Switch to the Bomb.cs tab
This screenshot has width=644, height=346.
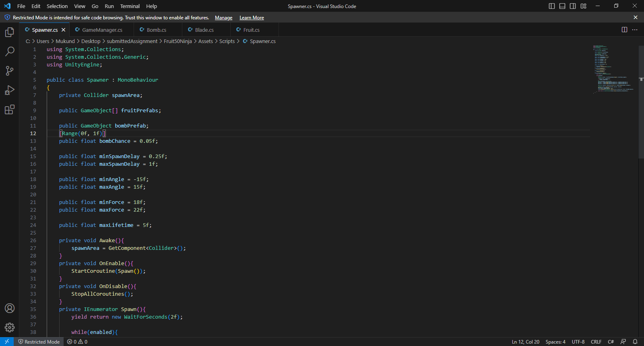pos(158,30)
